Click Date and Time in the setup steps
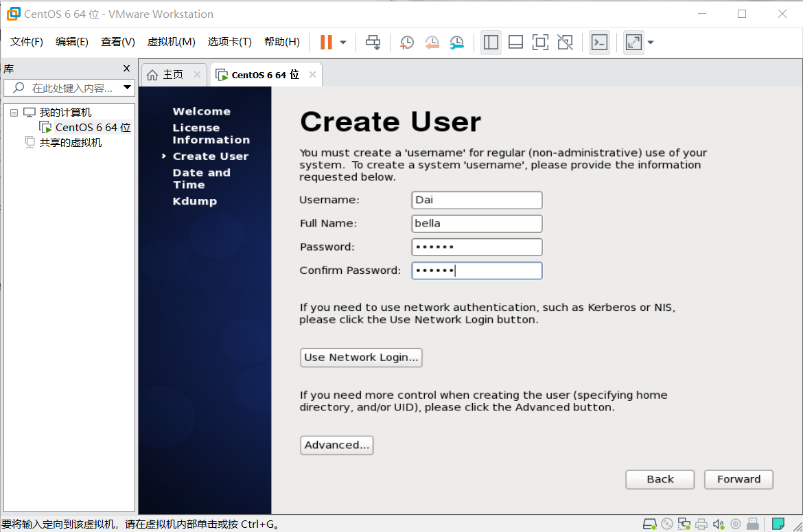Viewport: 803px width, 532px height. pyautogui.click(x=201, y=178)
